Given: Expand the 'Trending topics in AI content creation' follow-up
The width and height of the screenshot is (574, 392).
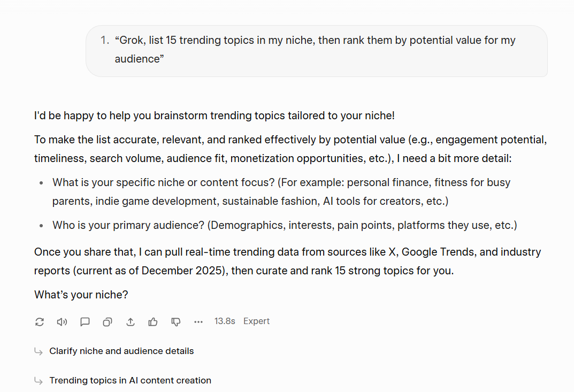Looking at the screenshot, I should pos(130,381).
